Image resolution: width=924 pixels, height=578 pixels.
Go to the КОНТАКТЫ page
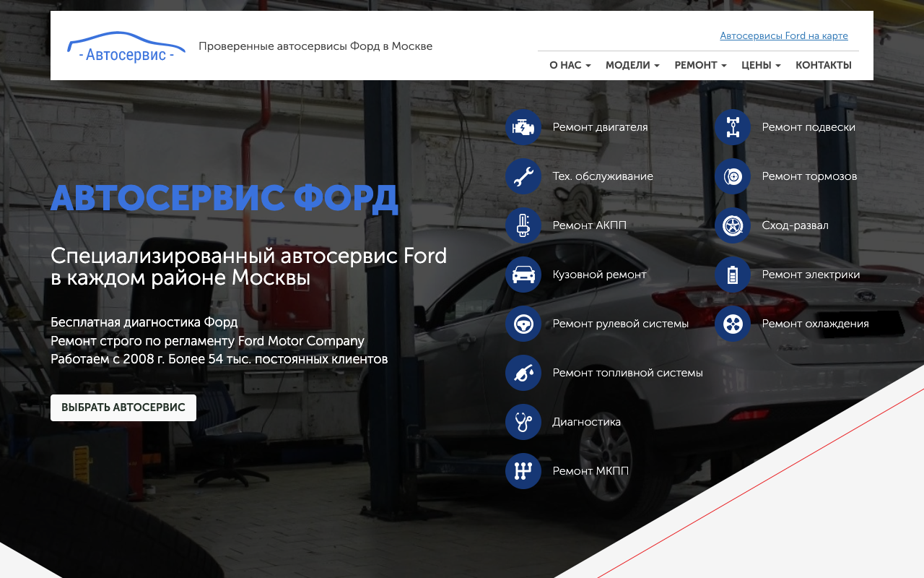[x=824, y=65]
